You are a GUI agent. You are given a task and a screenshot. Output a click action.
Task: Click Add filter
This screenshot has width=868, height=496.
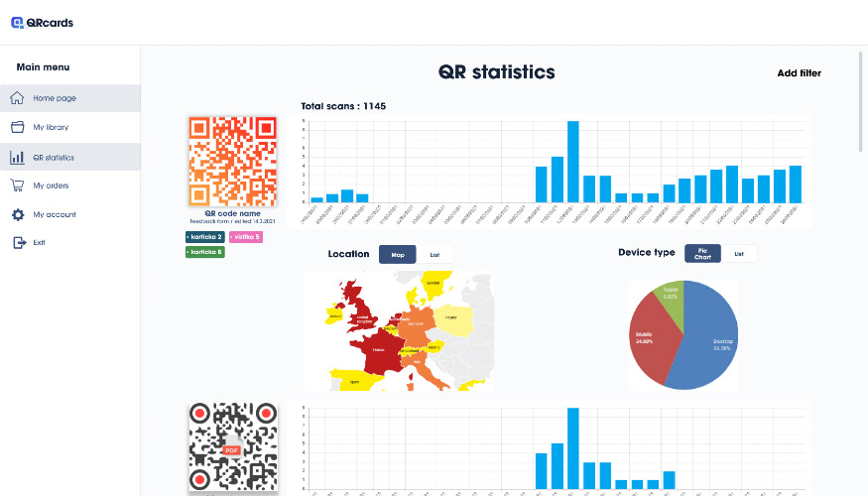point(799,73)
